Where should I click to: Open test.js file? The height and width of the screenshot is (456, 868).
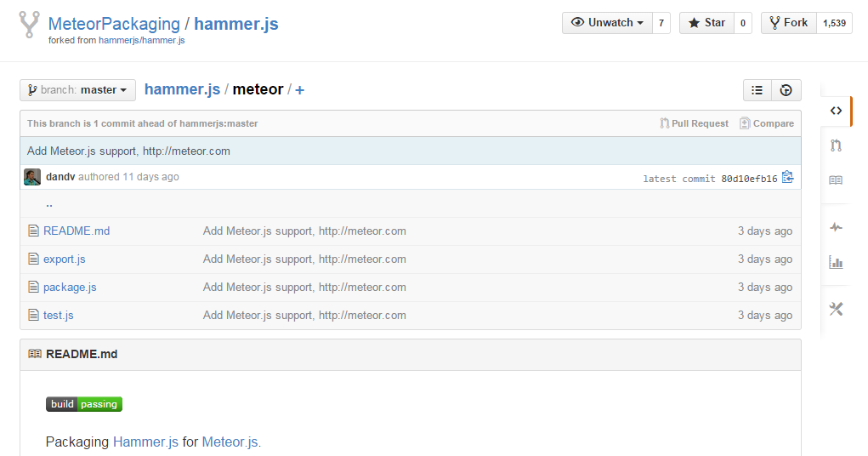pos(58,315)
